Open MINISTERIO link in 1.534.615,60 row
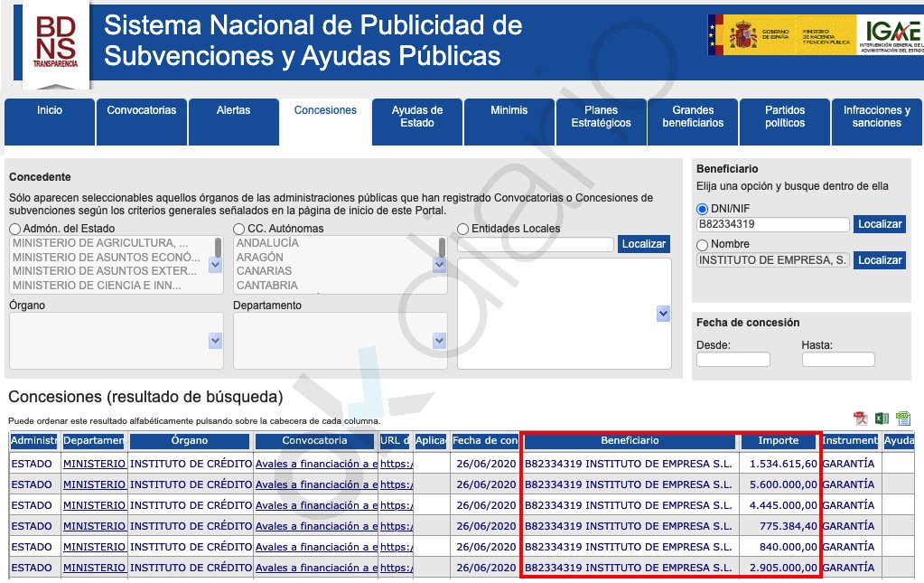This screenshot has height=583, width=924. point(94,464)
